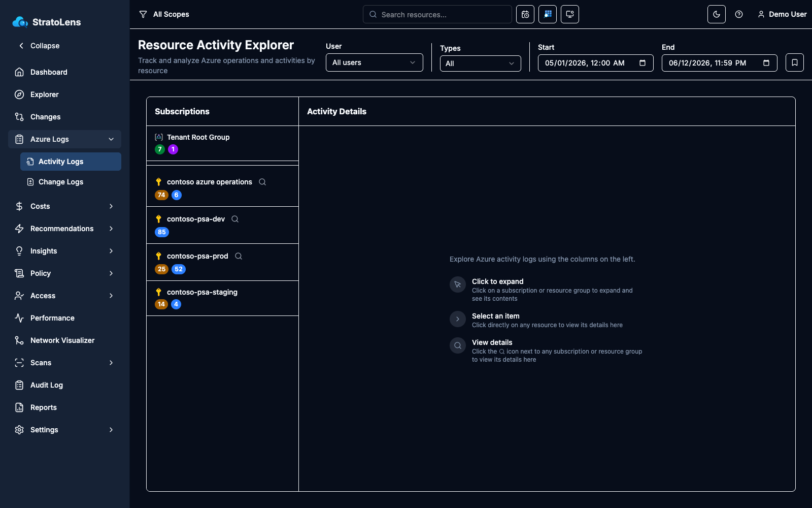Click the bookmark save filter button
The height and width of the screenshot is (508, 812).
(x=795, y=62)
